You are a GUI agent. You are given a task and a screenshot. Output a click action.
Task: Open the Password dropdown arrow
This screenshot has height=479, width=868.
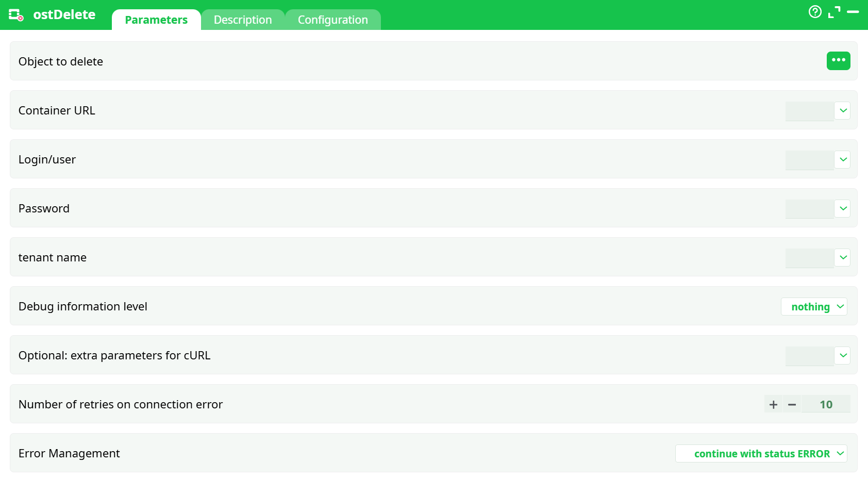pyautogui.click(x=843, y=208)
